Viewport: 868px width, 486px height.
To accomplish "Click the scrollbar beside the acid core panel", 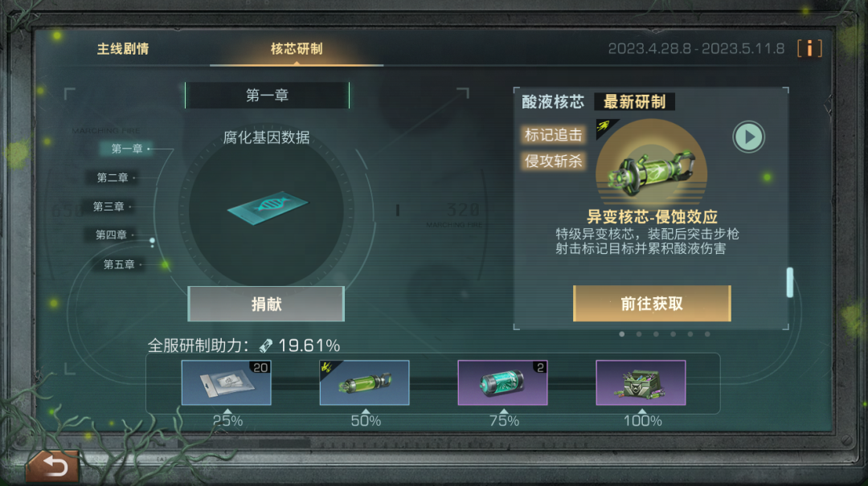I will [x=790, y=282].
